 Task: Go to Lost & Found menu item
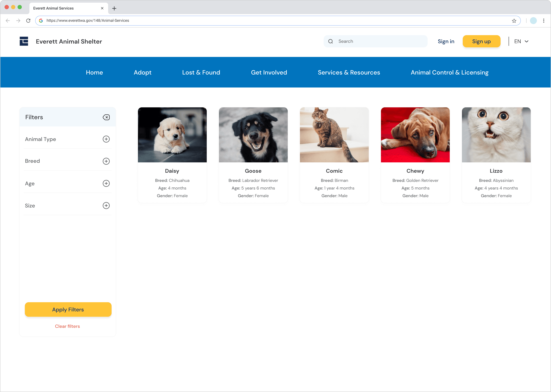coord(201,72)
